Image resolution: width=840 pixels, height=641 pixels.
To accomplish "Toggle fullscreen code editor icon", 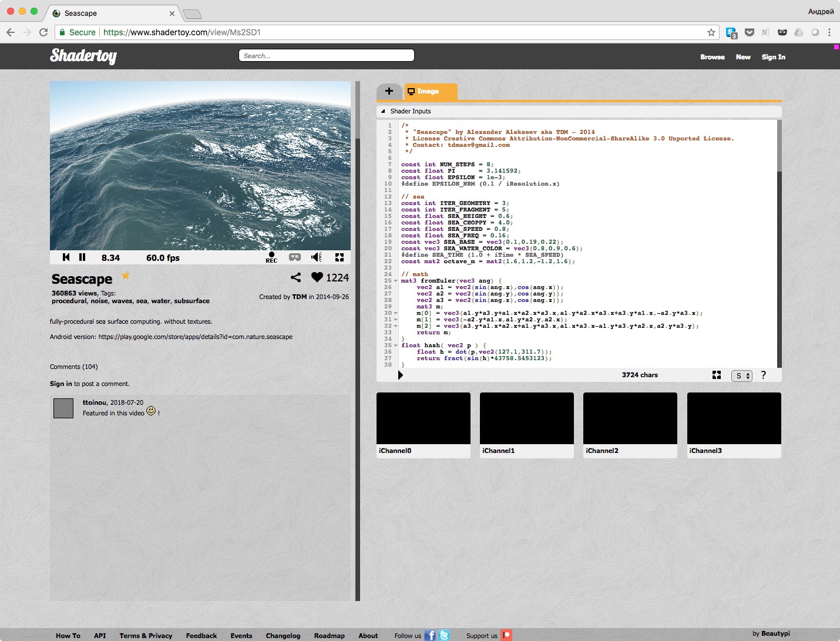I will (717, 375).
